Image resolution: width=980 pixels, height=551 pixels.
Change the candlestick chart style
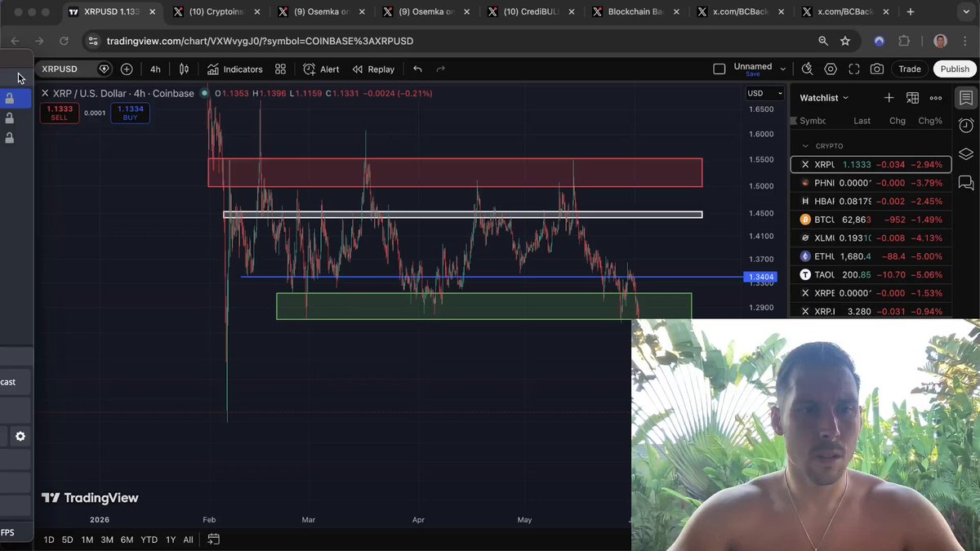pyautogui.click(x=185, y=69)
